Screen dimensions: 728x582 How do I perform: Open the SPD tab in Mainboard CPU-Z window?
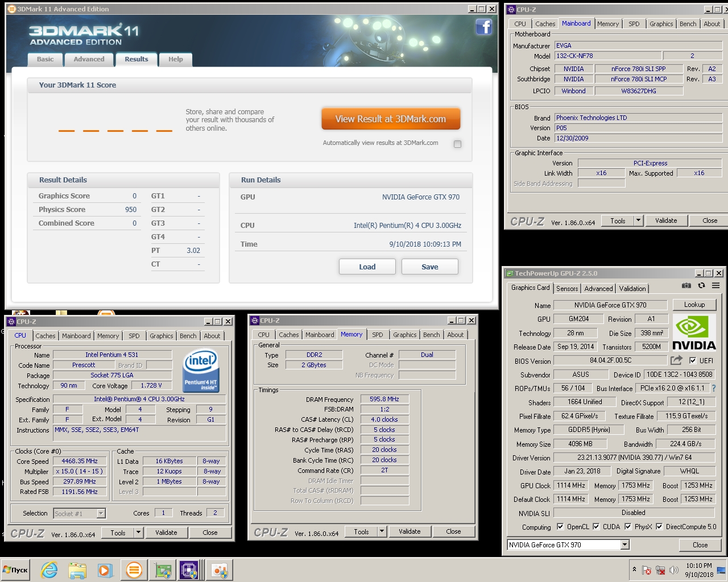634,24
